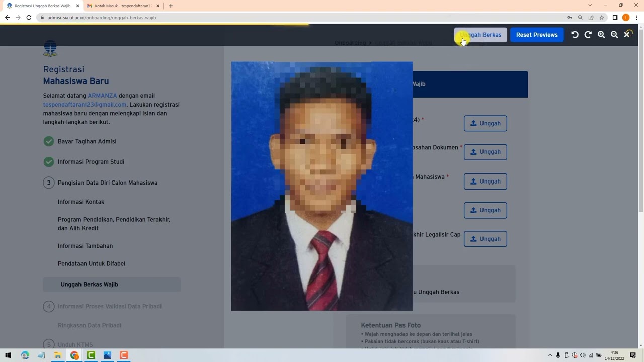This screenshot has width=644, height=362.
Task: Zoom in on the photo preview
Action: point(601,35)
